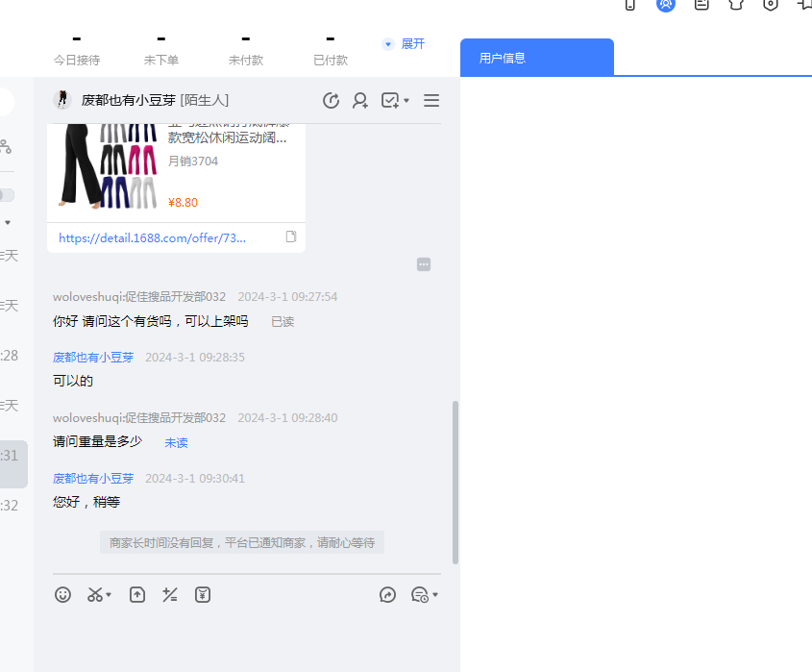This screenshot has height=672, width=812.
Task: Open the hamburger menu in chat header
Action: [431, 101]
